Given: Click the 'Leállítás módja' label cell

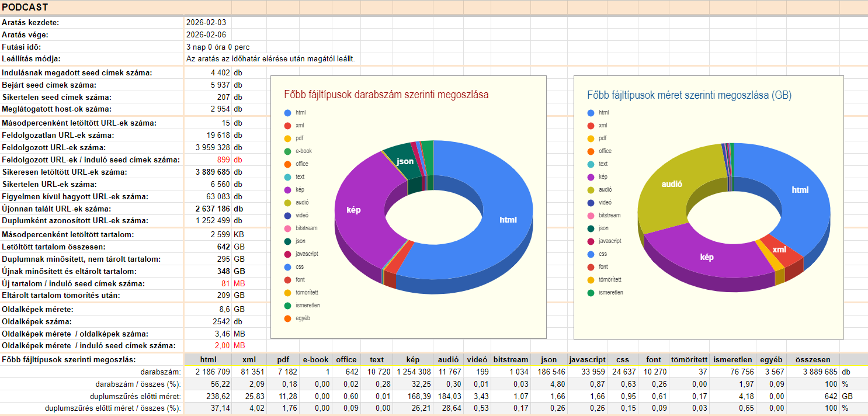Looking at the screenshot, I should click(x=32, y=59).
